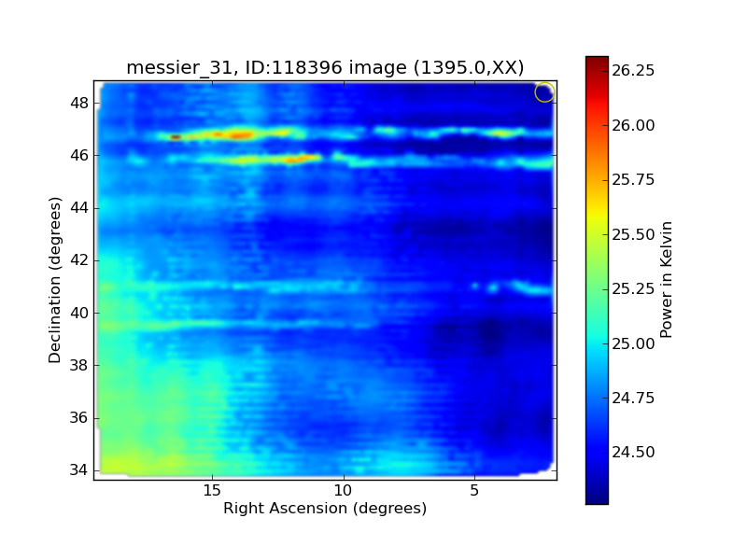Click the right ascension tick label 15

[212, 491]
